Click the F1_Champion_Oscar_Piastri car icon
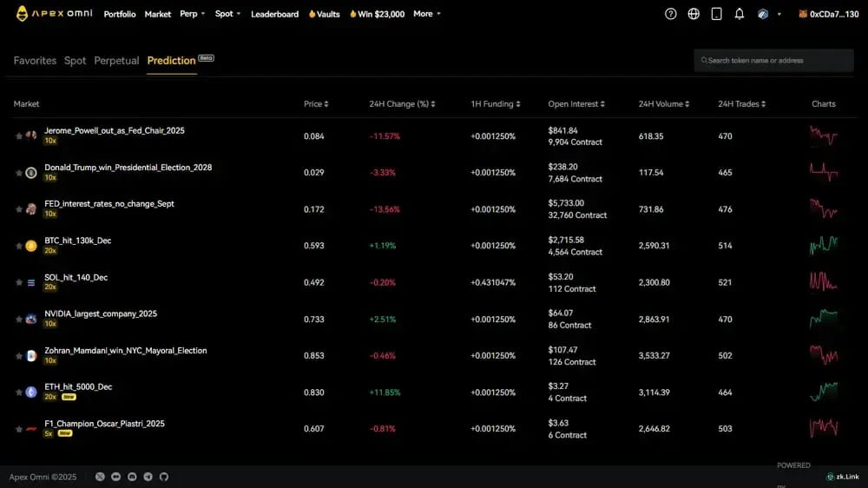The width and height of the screenshot is (868, 488). [x=31, y=429]
